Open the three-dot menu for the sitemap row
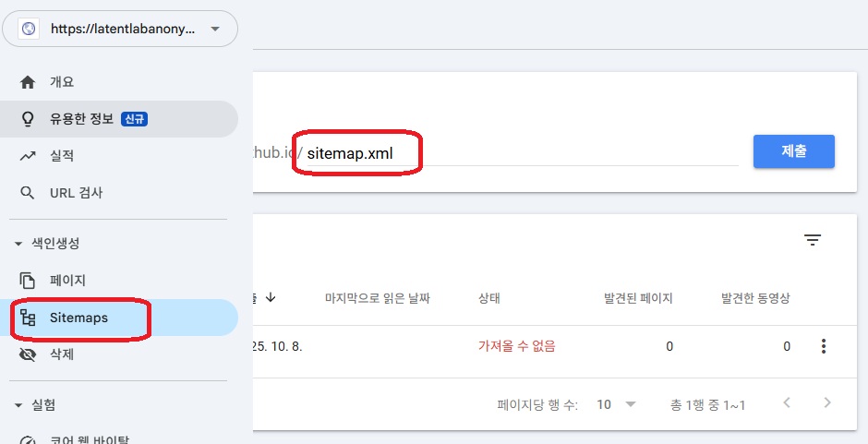This screenshot has height=444, width=868. (x=824, y=346)
